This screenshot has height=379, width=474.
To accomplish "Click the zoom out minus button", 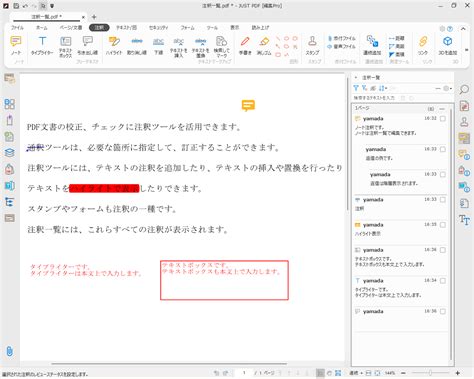I will tap(403, 373).
